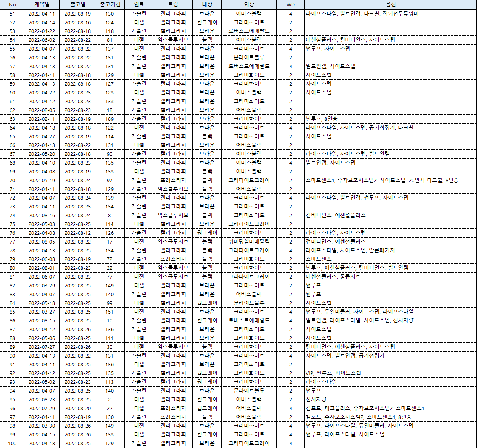Image resolution: width=477 pixels, height=448 pixels.
Task: Click delivery date 2022-08-20 in row 96
Action: [x=78, y=409]
